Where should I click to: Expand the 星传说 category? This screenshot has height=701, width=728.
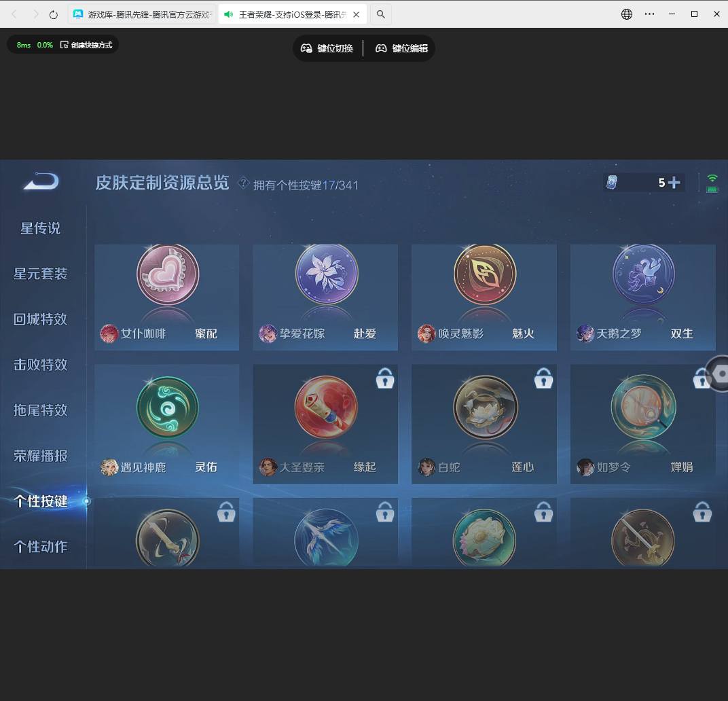point(41,228)
